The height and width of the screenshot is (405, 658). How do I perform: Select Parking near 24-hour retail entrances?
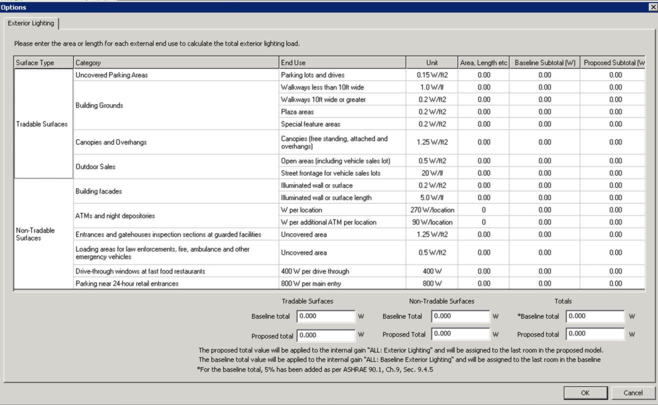coord(176,283)
